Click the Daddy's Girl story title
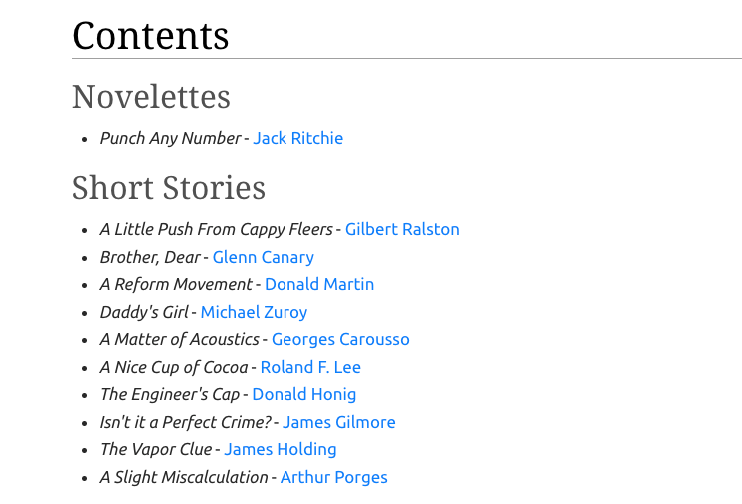The image size is (742, 504). click(x=144, y=312)
